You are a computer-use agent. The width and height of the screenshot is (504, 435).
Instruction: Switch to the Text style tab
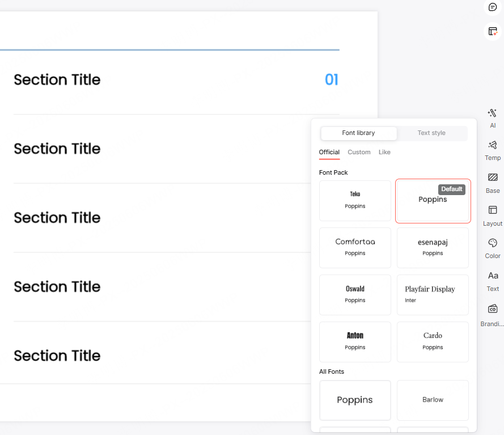coord(431,133)
